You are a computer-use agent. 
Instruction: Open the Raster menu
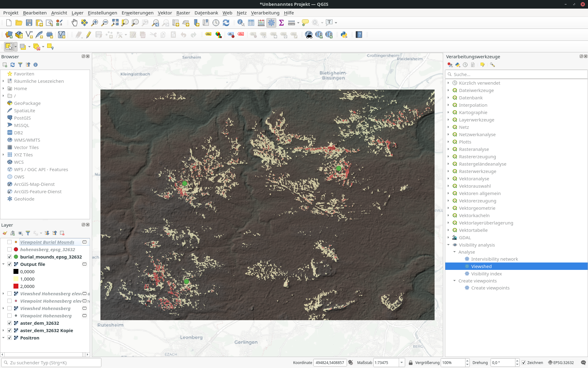[x=183, y=13]
